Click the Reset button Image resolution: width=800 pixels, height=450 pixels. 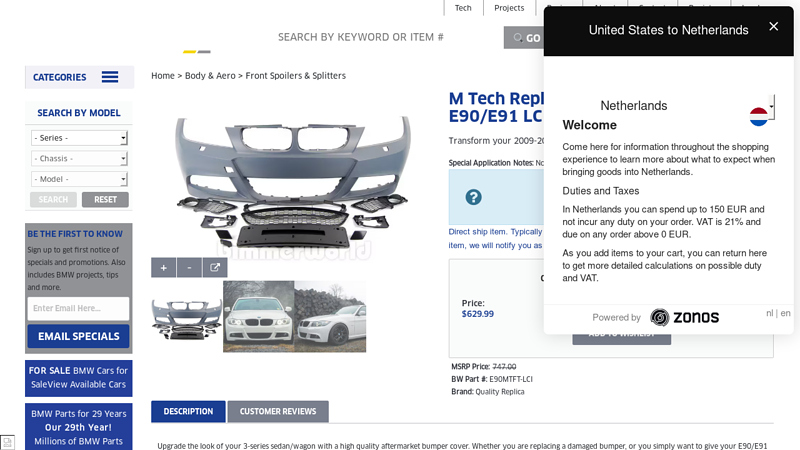(x=105, y=199)
